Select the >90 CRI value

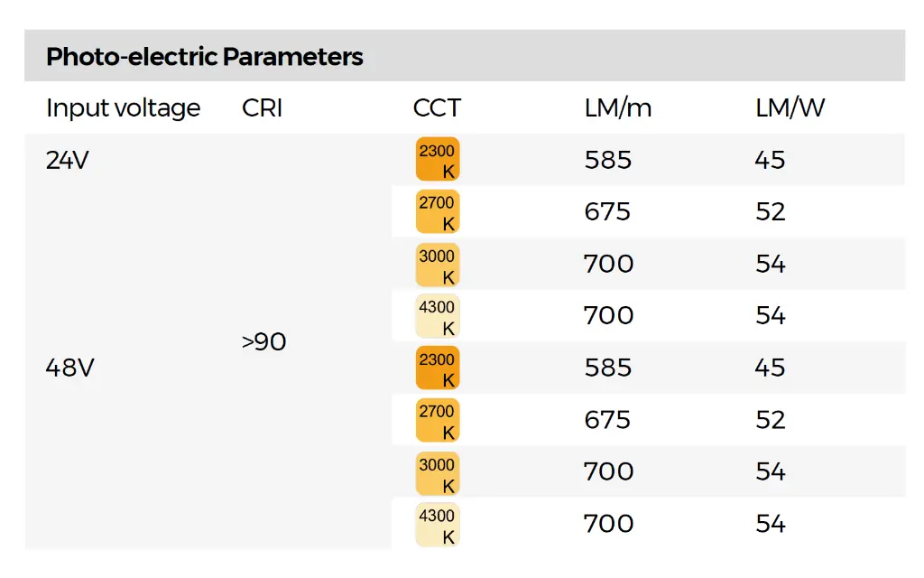click(264, 342)
